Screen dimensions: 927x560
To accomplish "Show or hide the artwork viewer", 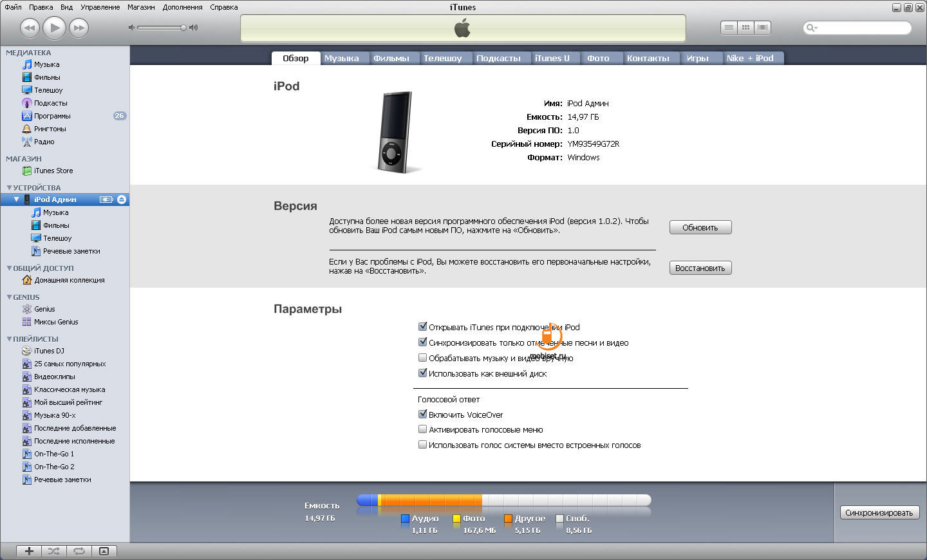I will [x=104, y=551].
